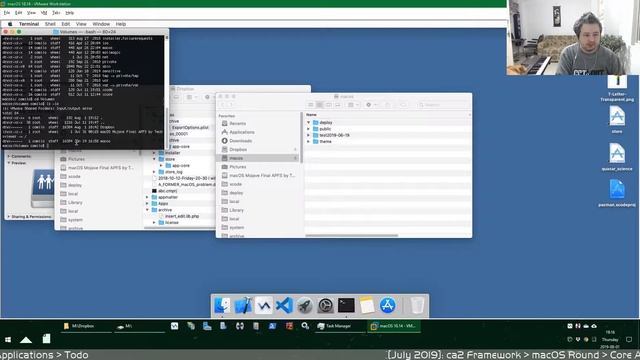640x360 pixels.
Task: Open the Trash in the dock
Action: pyautogui.click(x=417, y=305)
